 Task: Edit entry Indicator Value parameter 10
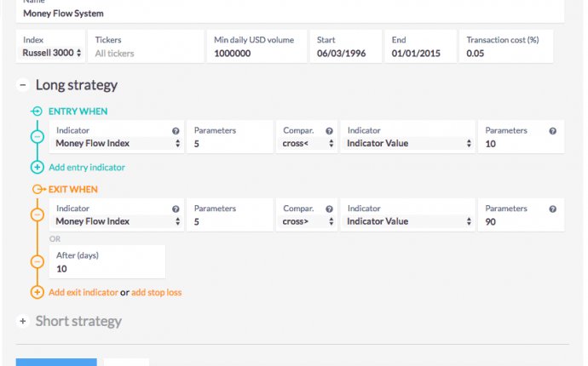coord(521,137)
